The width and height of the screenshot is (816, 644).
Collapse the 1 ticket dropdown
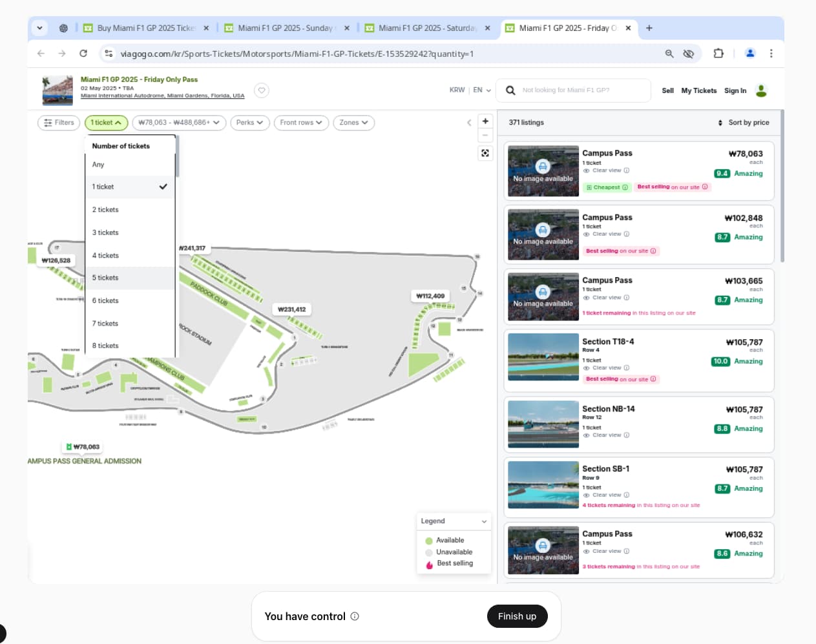106,123
